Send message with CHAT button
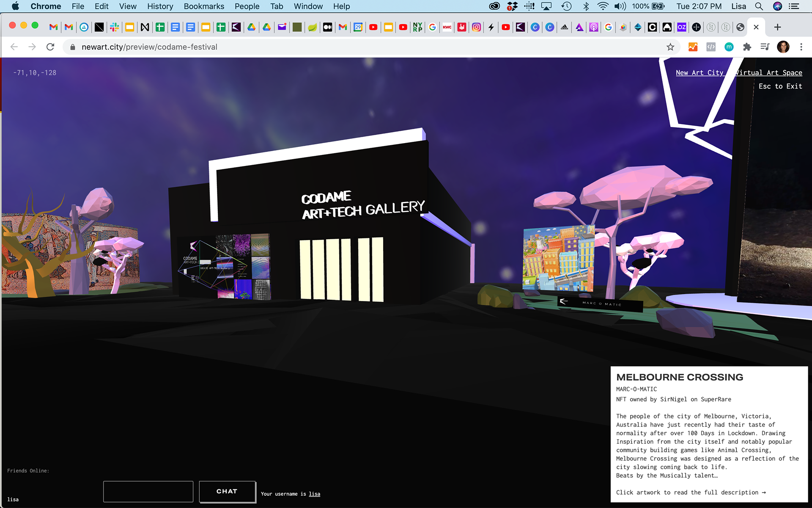The image size is (812, 508). pos(227,491)
